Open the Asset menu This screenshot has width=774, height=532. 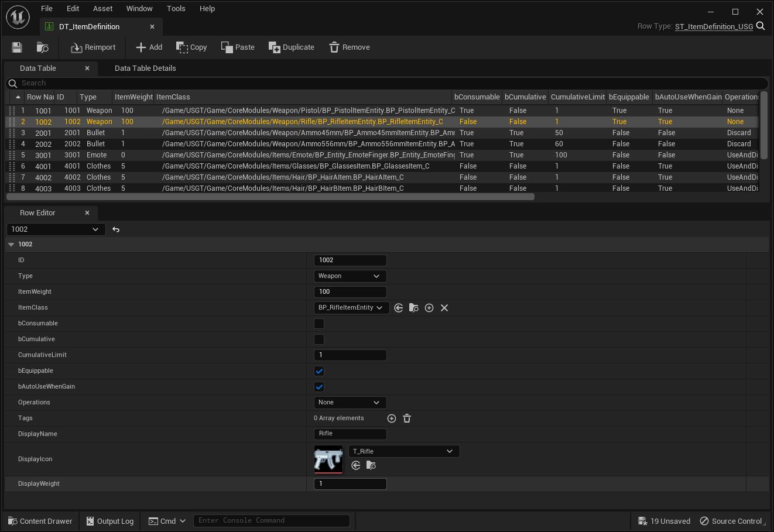[x=103, y=9]
